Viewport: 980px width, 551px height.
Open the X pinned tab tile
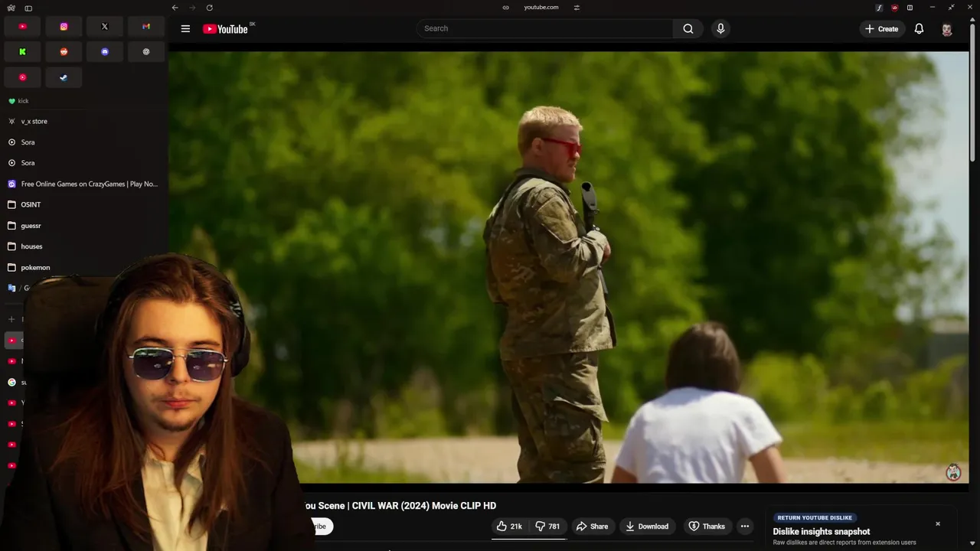point(105,27)
